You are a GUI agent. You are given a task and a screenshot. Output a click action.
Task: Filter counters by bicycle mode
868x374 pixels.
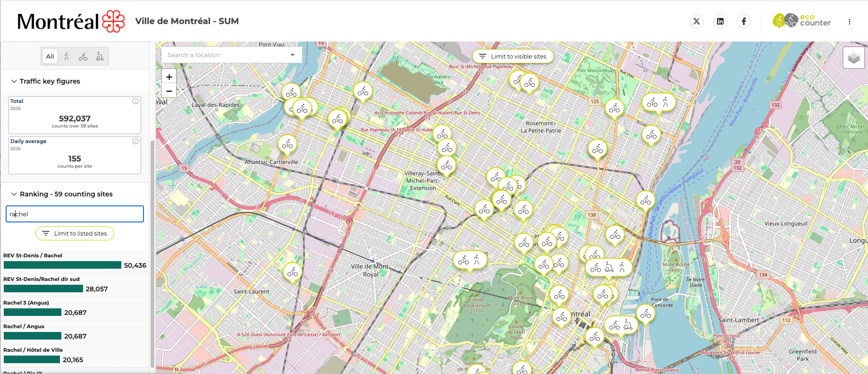coord(83,57)
